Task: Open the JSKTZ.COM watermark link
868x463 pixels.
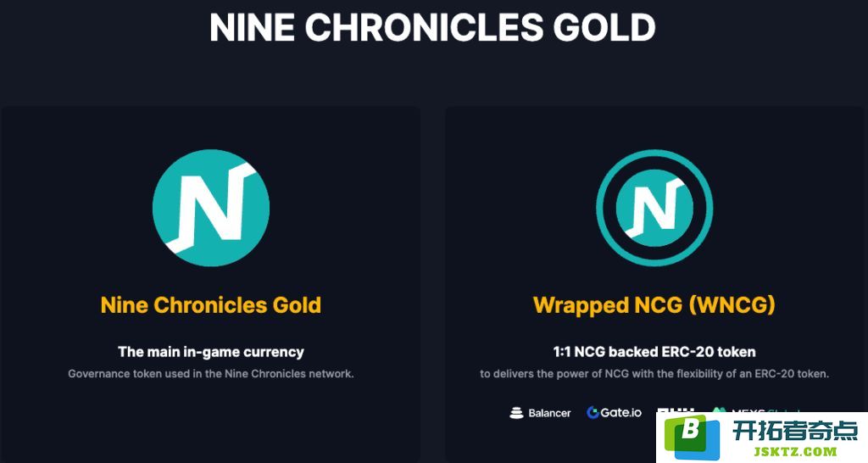Action: pyautogui.click(x=793, y=451)
